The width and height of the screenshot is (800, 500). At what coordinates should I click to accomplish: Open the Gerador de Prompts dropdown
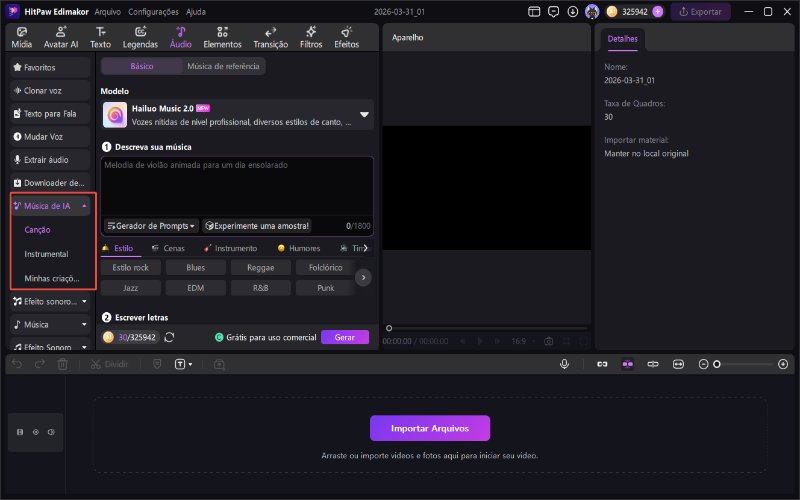pos(151,226)
